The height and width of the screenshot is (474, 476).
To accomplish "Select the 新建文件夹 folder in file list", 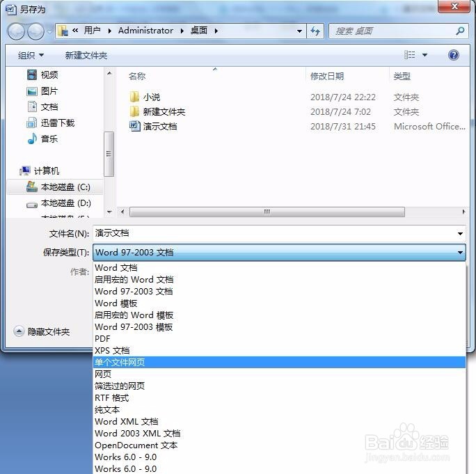I will click(157, 112).
